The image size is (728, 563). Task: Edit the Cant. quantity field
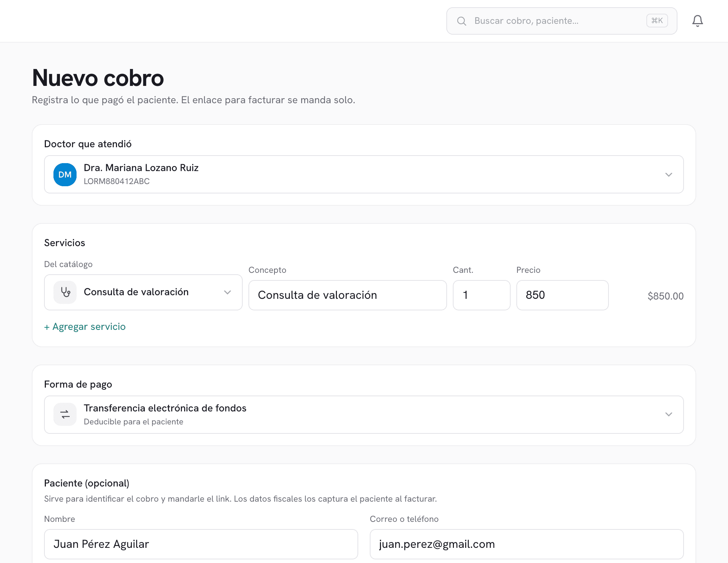[482, 295]
